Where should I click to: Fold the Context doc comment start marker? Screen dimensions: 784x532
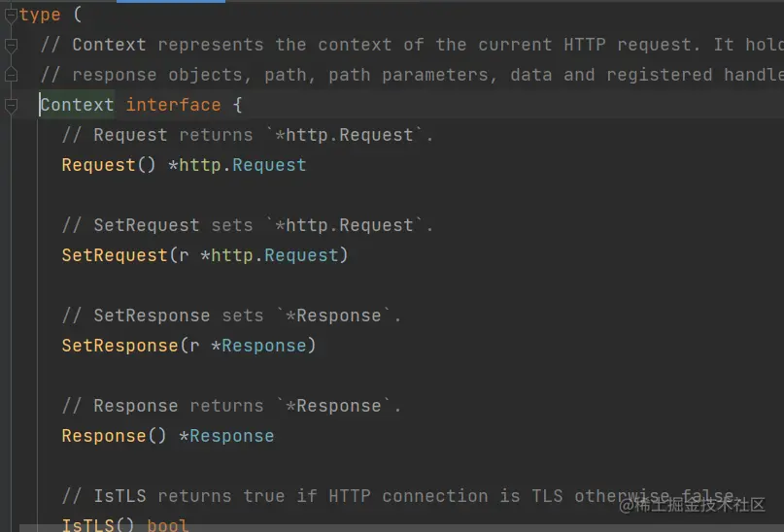(x=11, y=45)
